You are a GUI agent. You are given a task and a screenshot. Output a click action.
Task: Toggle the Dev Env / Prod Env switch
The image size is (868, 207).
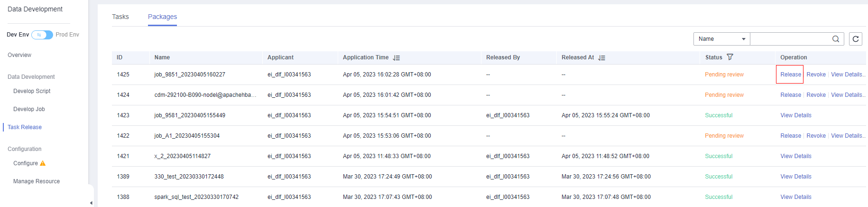pos(42,35)
